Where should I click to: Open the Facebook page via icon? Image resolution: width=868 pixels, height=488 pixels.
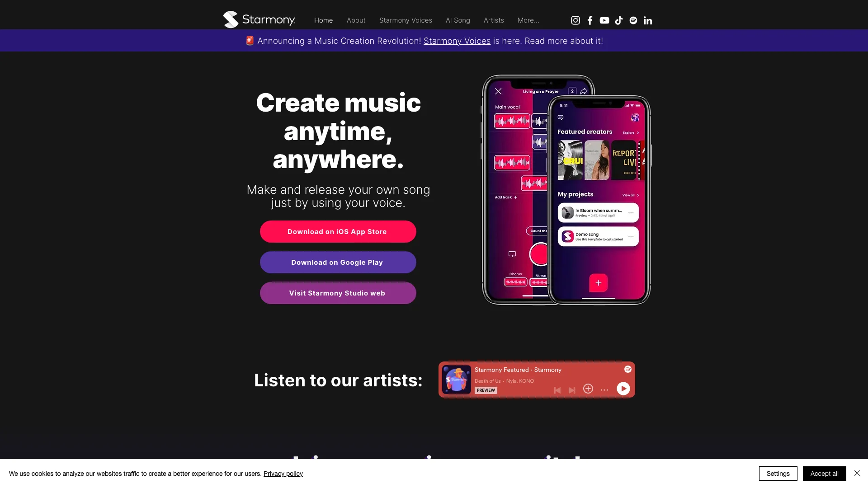point(590,21)
